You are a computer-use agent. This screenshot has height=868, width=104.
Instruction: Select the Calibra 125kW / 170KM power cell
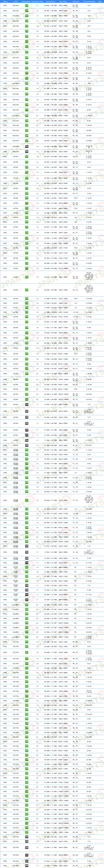[63, 637]
